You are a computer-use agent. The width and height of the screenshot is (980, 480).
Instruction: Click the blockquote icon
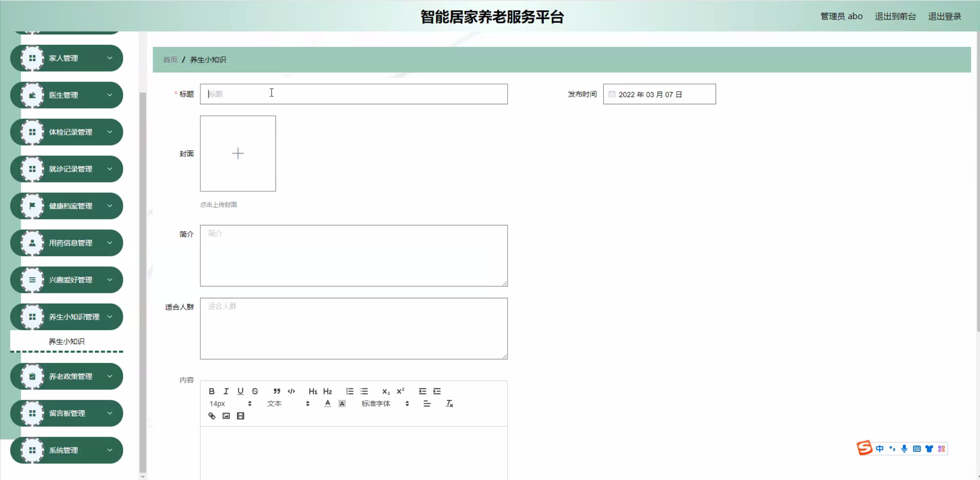pyautogui.click(x=277, y=391)
